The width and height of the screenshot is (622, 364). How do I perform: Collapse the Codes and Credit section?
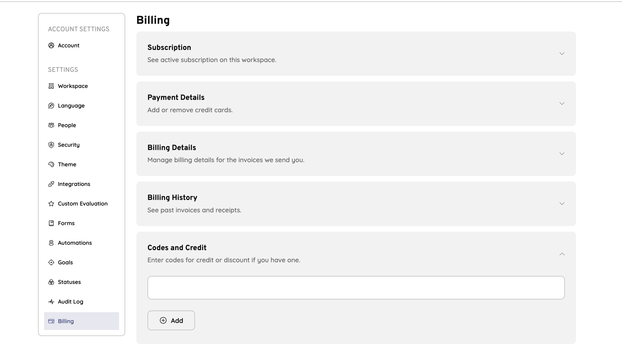[562, 254]
